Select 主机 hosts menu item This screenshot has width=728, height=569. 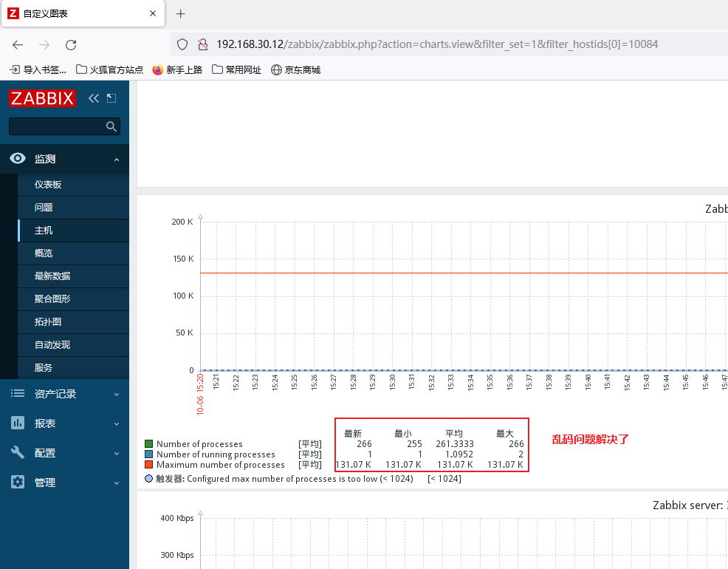(73, 231)
